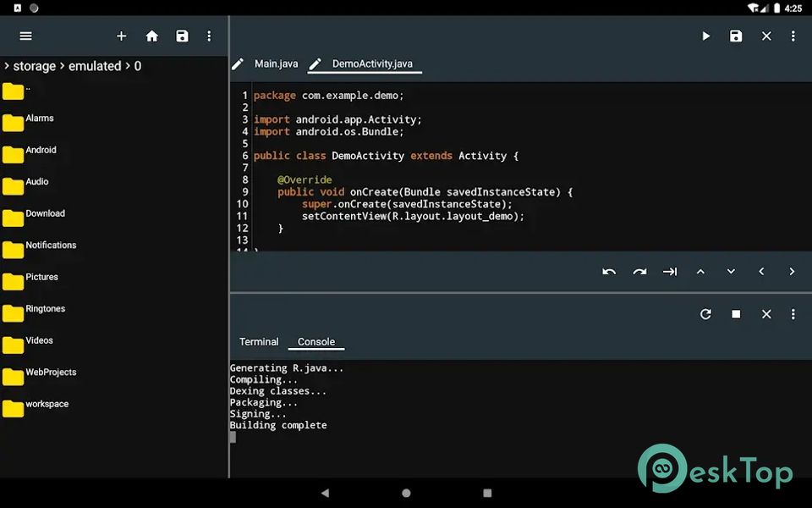Viewport: 812px width, 508px height.
Task: Undo the last edit
Action: [609, 272]
